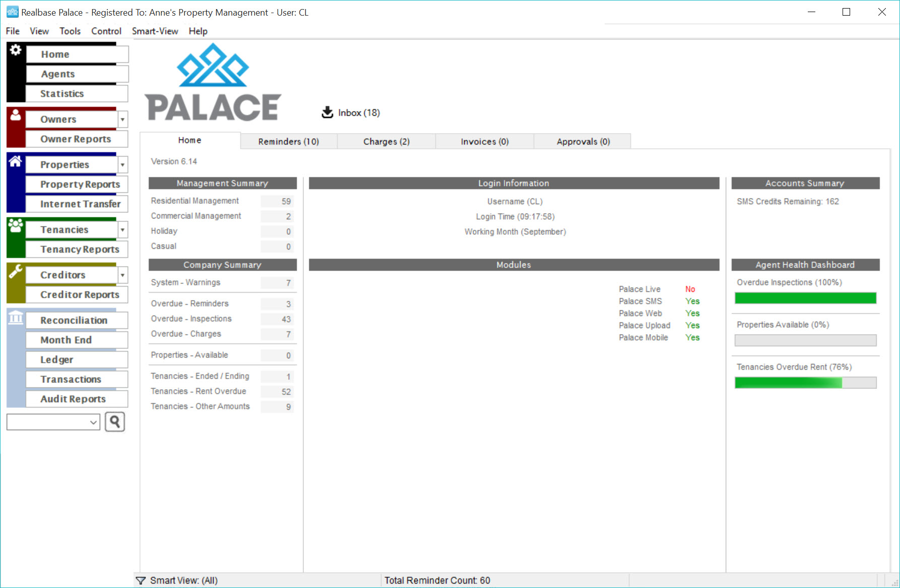Click the magnifier search button
The image size is (900, 588).
[x=115, y=422]
